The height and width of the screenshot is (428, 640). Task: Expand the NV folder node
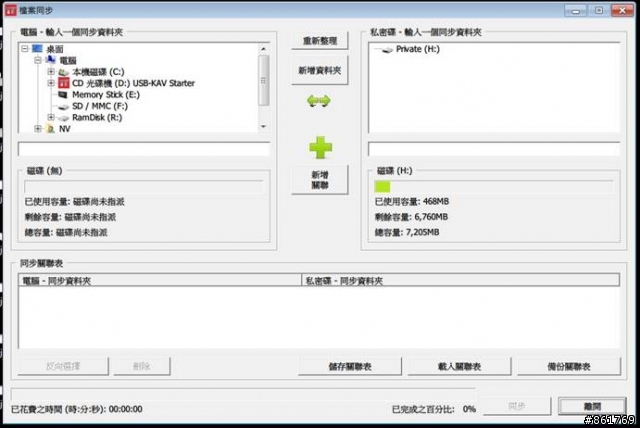38,129
